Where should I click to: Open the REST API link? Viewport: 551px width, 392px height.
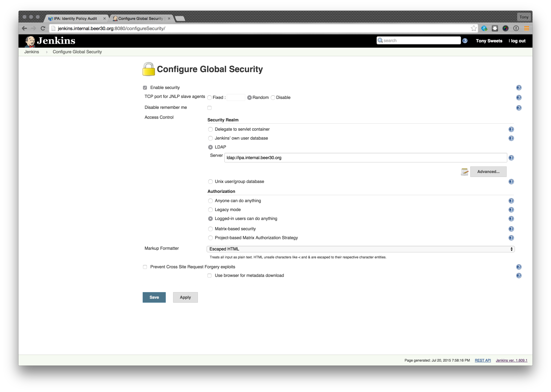(x=483, y=360)
